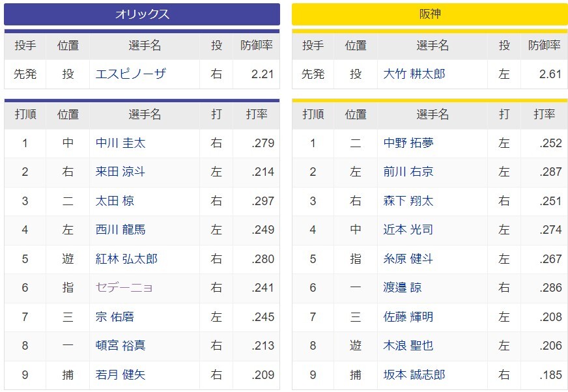Open the 大竹 耕太郎 pitcher link
Viewport: 568px width, 392px height.
pyautogui.click(x=414, y=74)
